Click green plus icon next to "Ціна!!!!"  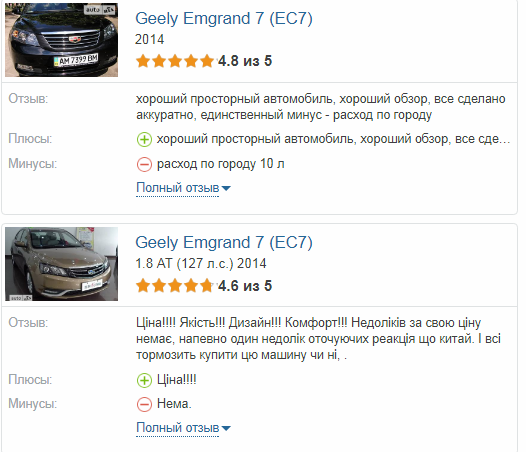click(x=144, y=381)
